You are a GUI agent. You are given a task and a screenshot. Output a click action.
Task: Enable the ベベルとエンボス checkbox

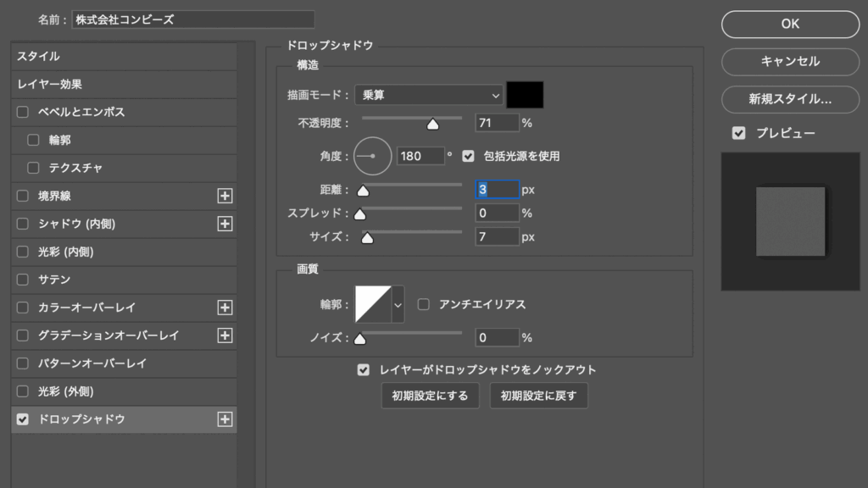click(x=23, y=112)
